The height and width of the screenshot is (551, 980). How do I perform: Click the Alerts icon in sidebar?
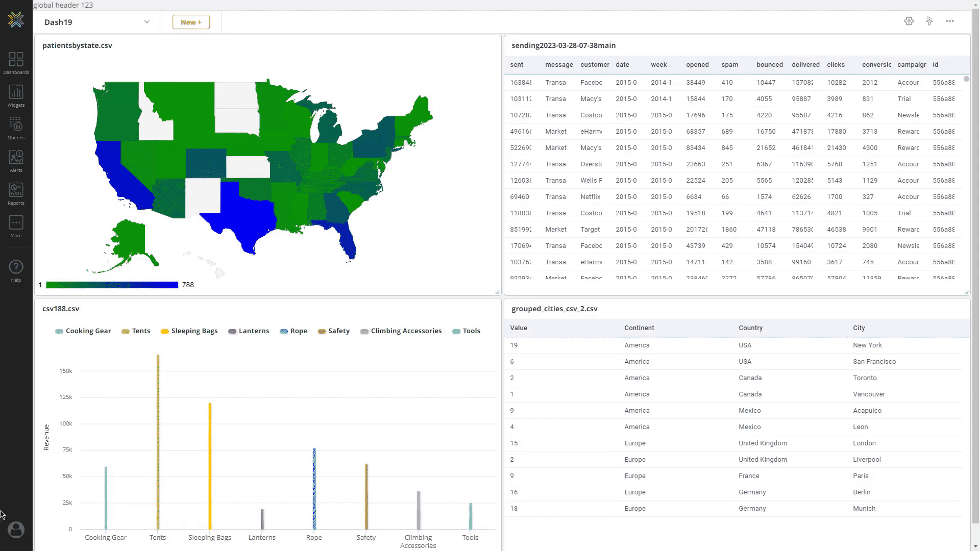pos(16,158)
